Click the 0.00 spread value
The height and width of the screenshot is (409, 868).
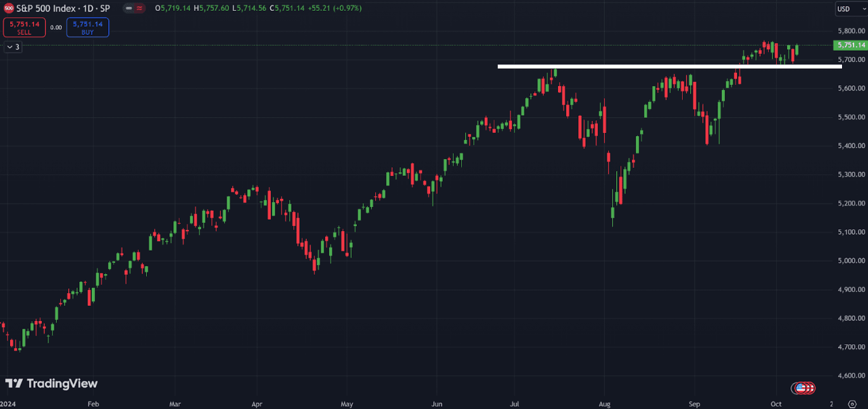56,27
